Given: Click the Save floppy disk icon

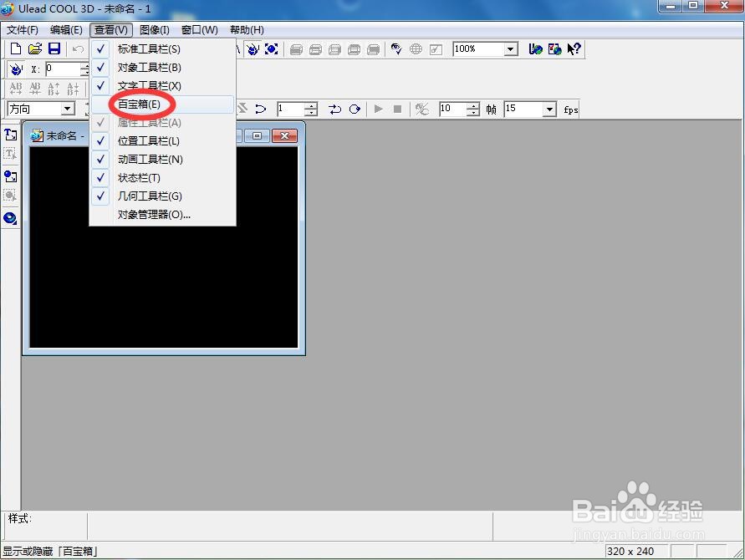Looking at the screenshot, I should 54,48.
